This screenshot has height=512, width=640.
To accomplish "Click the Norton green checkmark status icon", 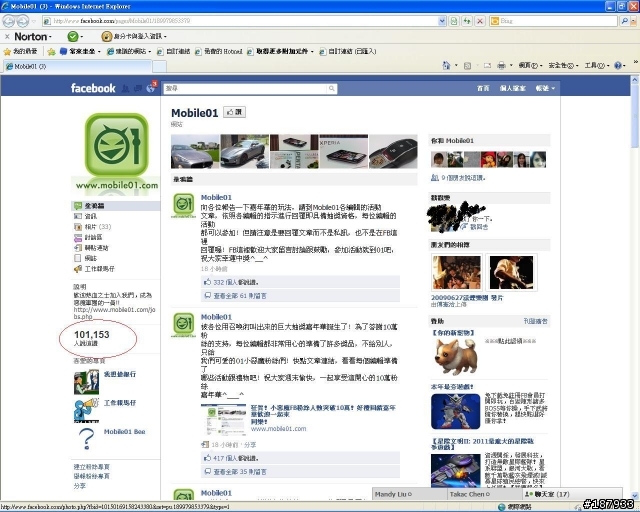I will coord(73,36).
